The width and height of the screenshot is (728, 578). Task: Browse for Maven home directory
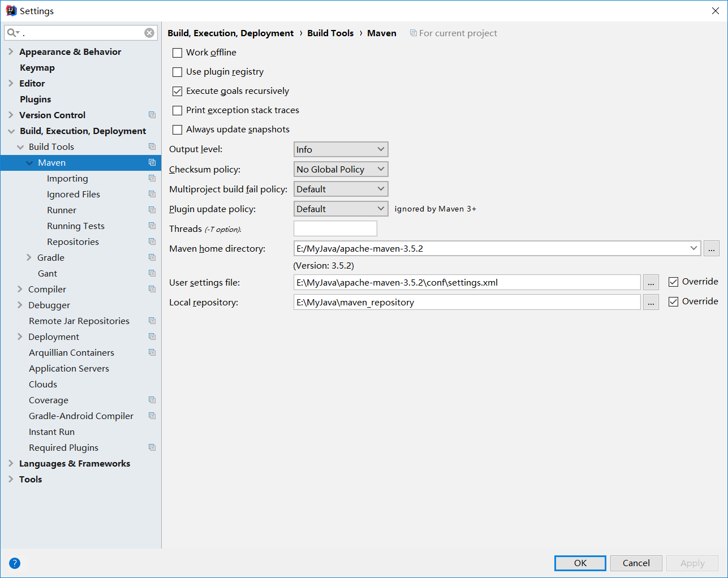point(712,248)
